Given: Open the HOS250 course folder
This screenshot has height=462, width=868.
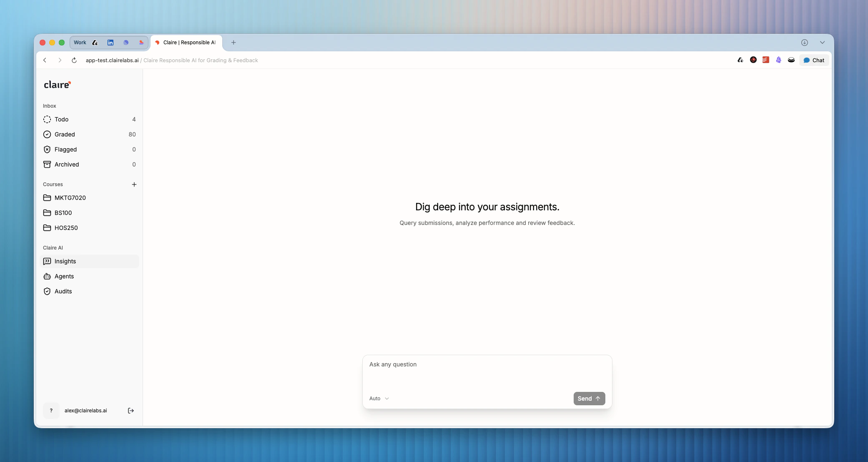Looking at the screenshot, I should pos(66,228).
